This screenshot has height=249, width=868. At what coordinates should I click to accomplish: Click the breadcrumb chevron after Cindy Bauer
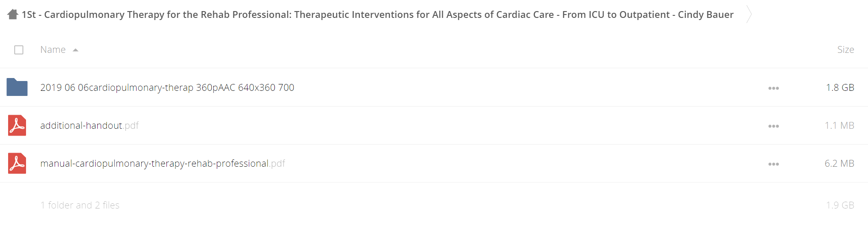tap(749, 14)
